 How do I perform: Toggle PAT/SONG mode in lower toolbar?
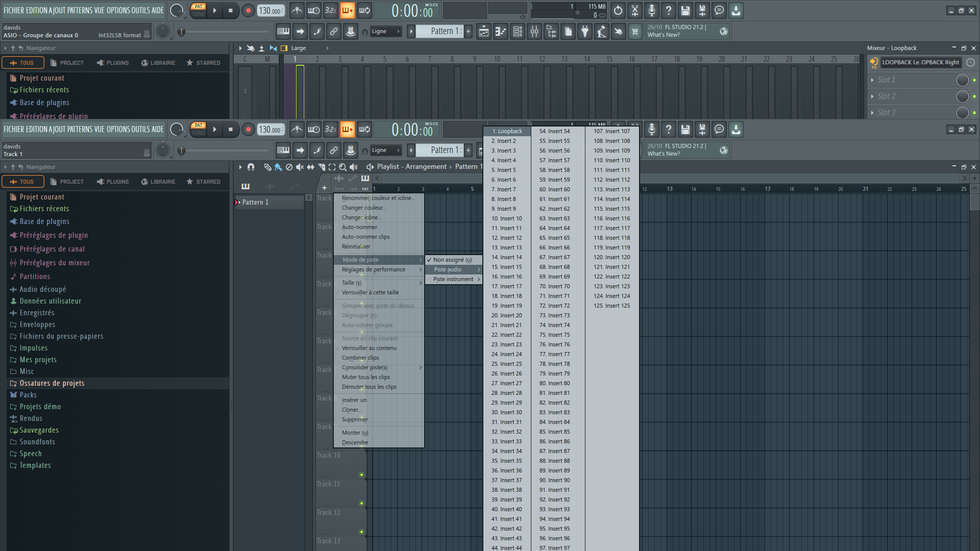pos(199,129)
